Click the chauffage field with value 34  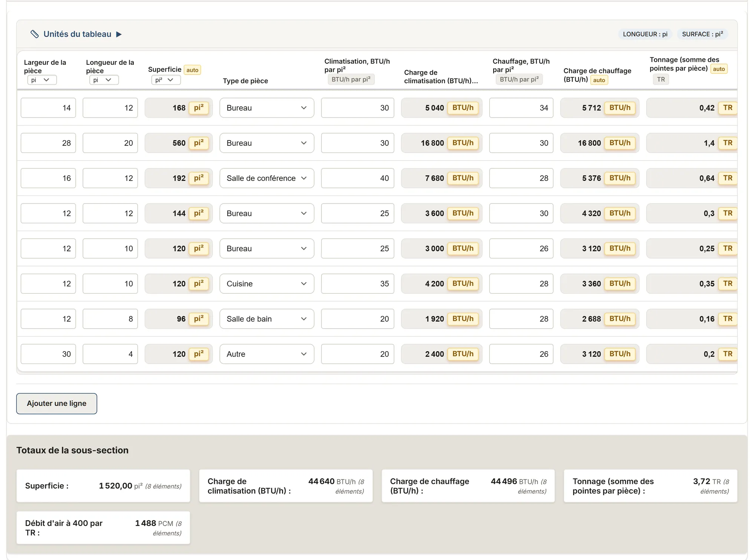tap(521, 108)
